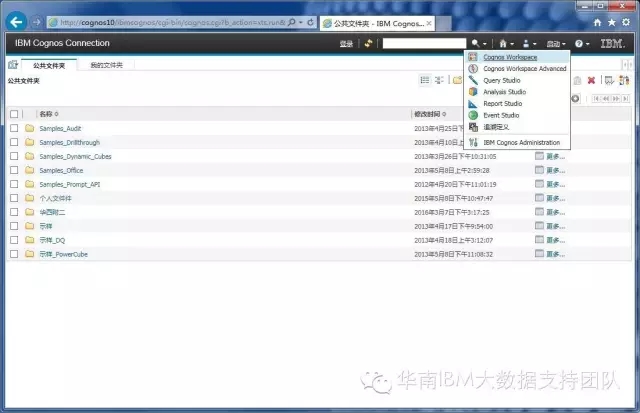Image resolution: width=640 pixels, height=413 pixels.
Task: Select the 公共文件夹 IBM Cognos browser tab
Action: 377,23
